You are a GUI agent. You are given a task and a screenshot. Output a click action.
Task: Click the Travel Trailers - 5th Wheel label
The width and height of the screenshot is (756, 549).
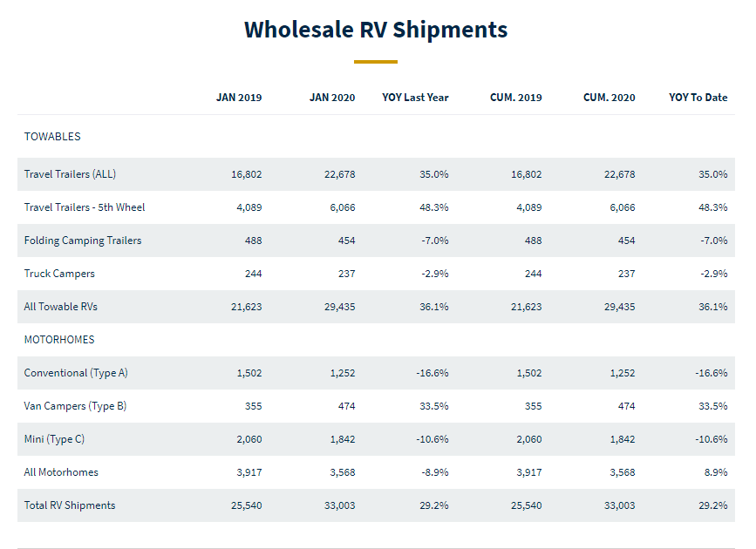point(85,207)
